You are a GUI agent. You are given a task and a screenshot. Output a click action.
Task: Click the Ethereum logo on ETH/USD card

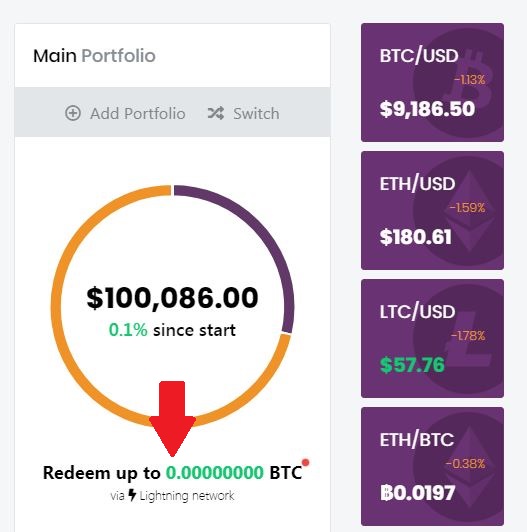[x=470, y=211]
